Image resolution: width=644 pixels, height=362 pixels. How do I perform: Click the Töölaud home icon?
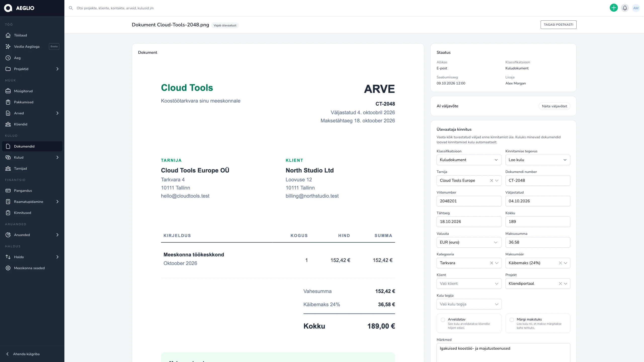coord(8,35)
